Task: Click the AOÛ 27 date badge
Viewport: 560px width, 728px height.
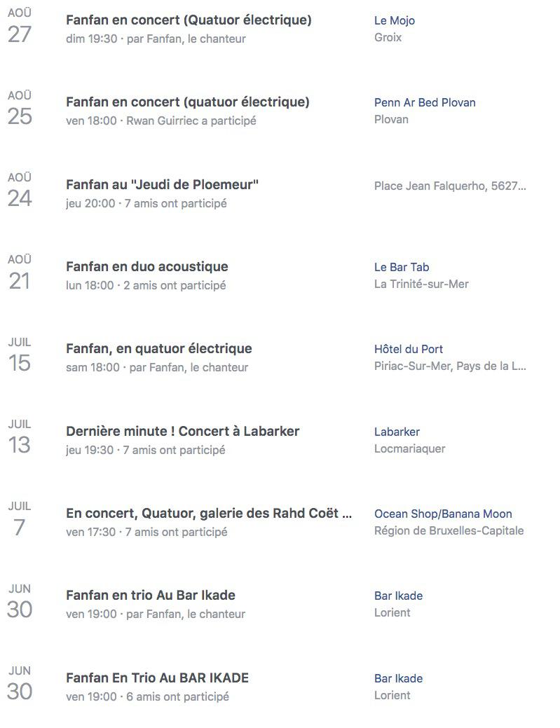Action: [x=20, y=26]
